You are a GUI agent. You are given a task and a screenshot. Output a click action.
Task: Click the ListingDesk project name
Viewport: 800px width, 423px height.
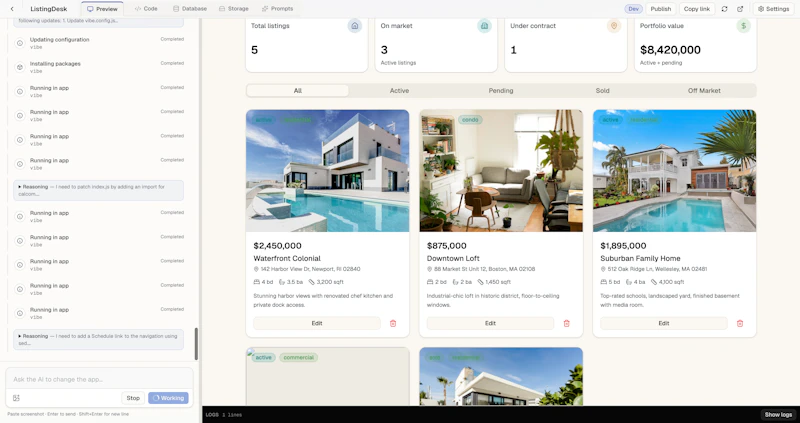(x=48, y=9)
